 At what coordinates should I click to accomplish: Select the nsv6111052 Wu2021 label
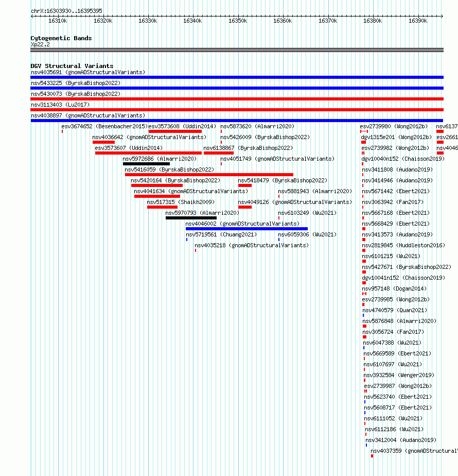click(393, 419)
